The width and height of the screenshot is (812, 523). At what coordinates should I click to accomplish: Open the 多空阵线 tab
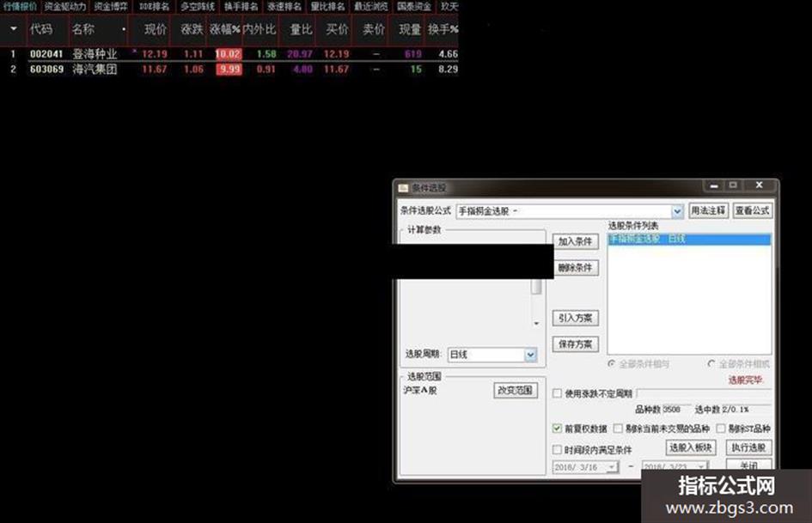click(198, 6)
